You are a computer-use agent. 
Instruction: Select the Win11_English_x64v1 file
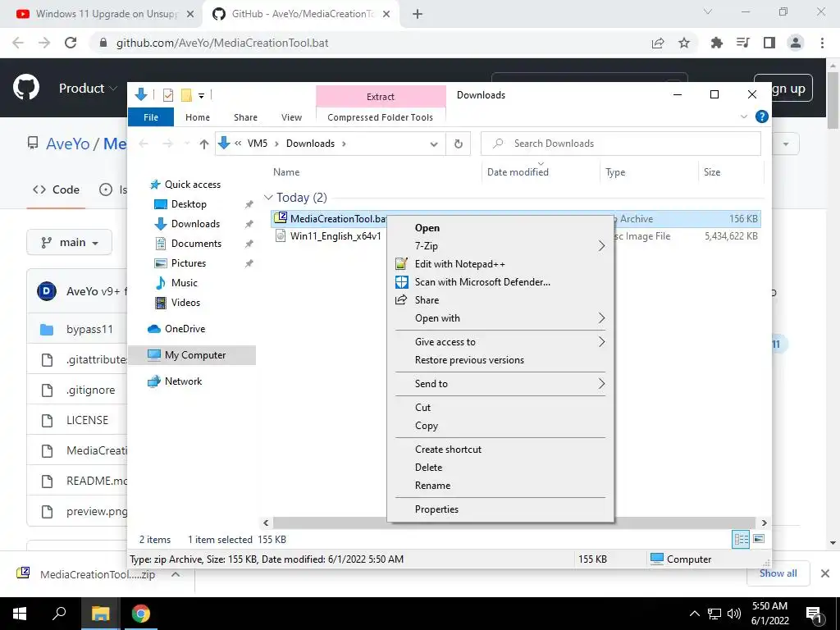336,236
